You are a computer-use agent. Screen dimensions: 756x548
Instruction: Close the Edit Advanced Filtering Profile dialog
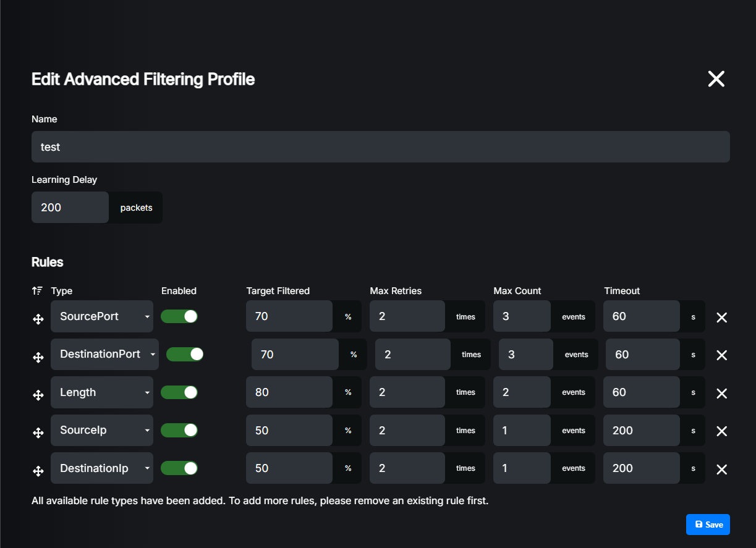click(716, 79)
